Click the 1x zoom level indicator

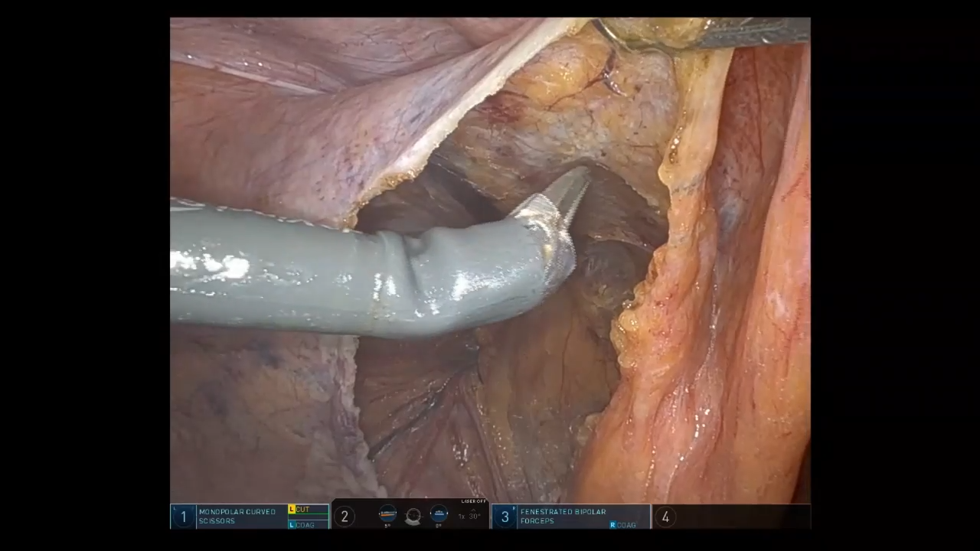pyautogui.click(x=461, y=517)
